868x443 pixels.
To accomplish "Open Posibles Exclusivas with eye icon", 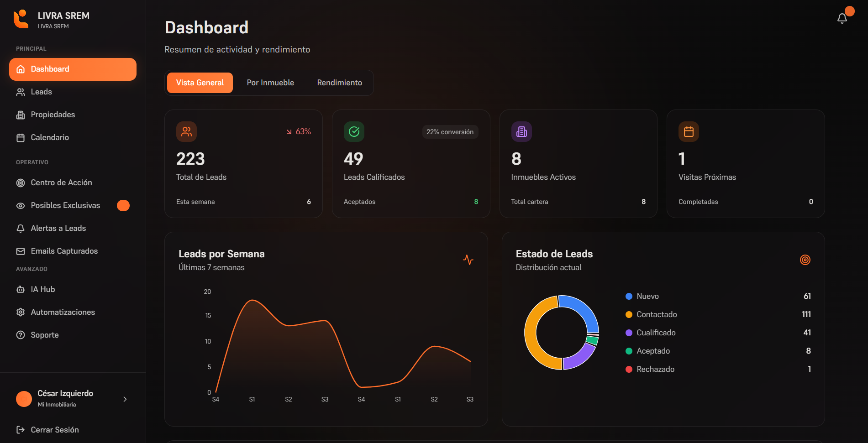I will 65,206.
